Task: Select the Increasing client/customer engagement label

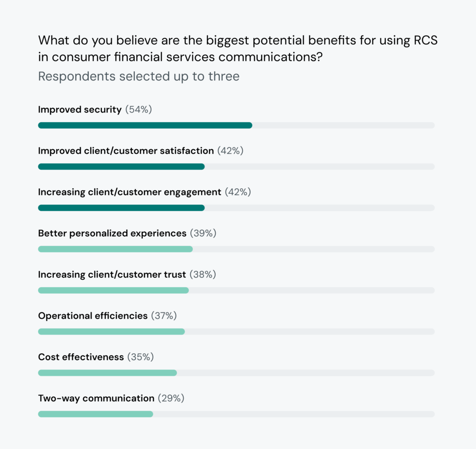Action: click(130, 192)
